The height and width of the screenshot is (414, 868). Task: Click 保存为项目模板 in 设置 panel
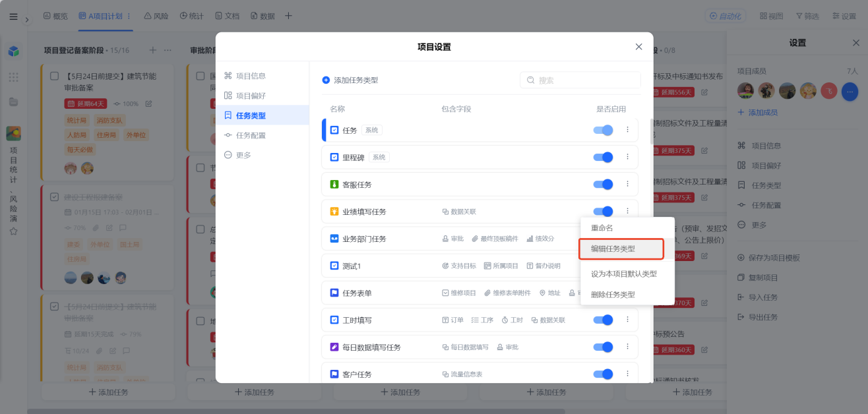click(768, 258)
